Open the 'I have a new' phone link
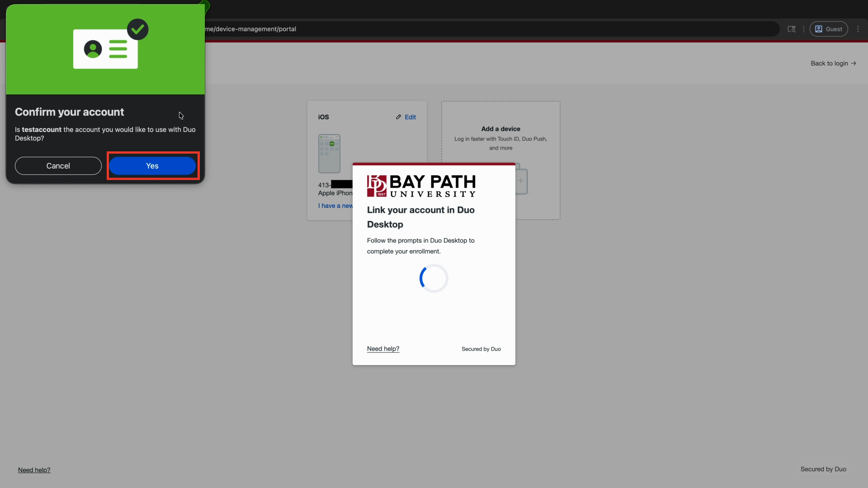 [x=335, y=206]
